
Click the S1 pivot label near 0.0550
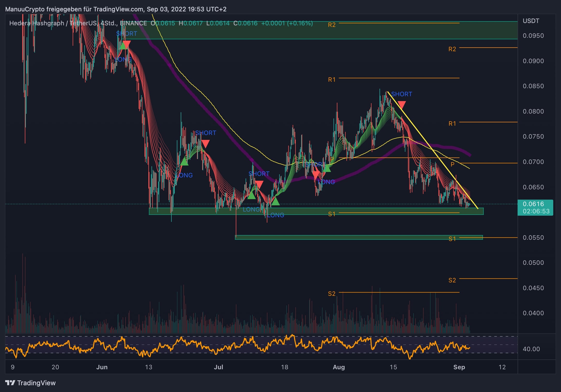pyautogui.click(x=452, y=239)
